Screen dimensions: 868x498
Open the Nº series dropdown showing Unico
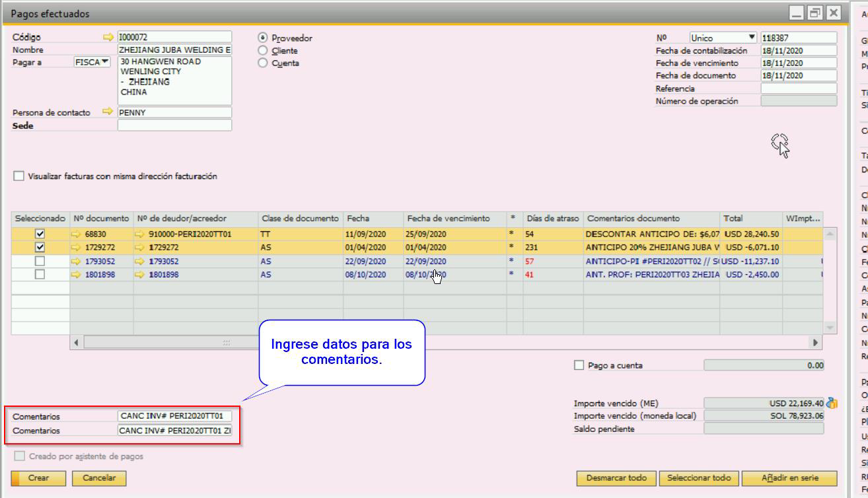(723, 38)
